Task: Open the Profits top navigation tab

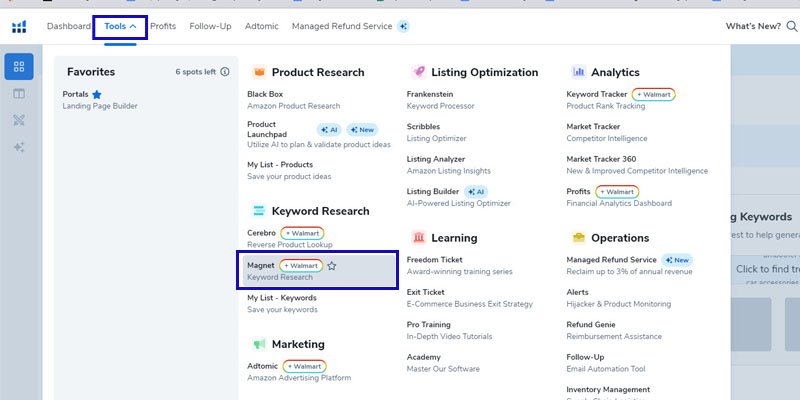Action: click(163, 26)
